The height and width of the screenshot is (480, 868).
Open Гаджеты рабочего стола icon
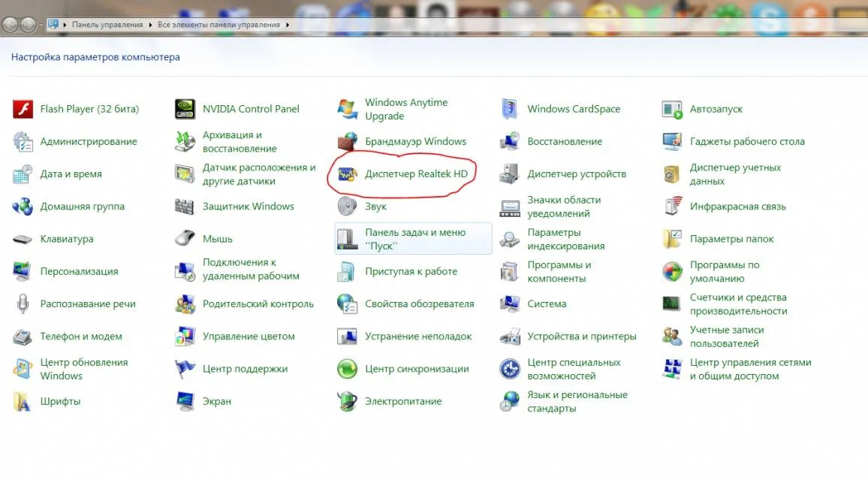click(x=672, y=142)
